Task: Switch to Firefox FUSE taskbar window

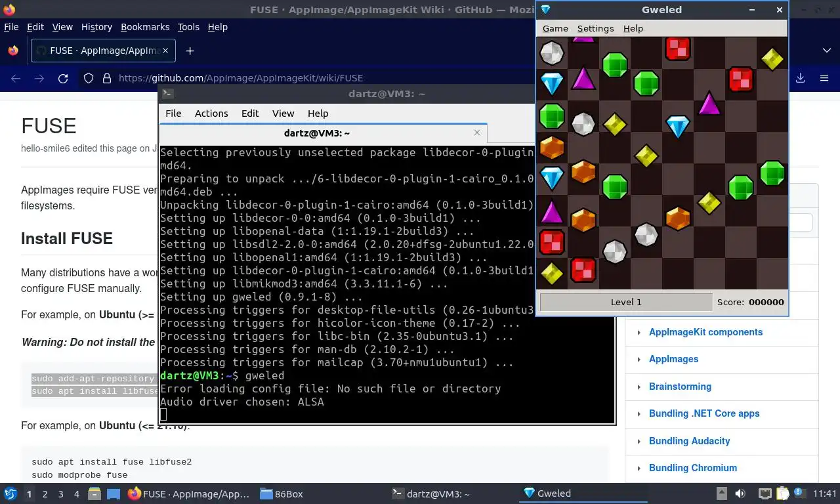Action: [x=189, y=493]
